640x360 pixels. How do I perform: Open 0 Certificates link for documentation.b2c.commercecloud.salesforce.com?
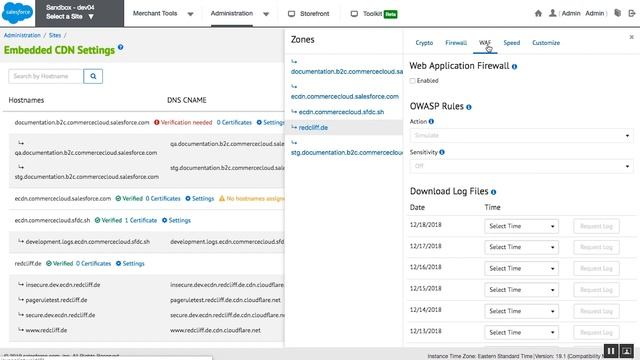pos(234,122)
